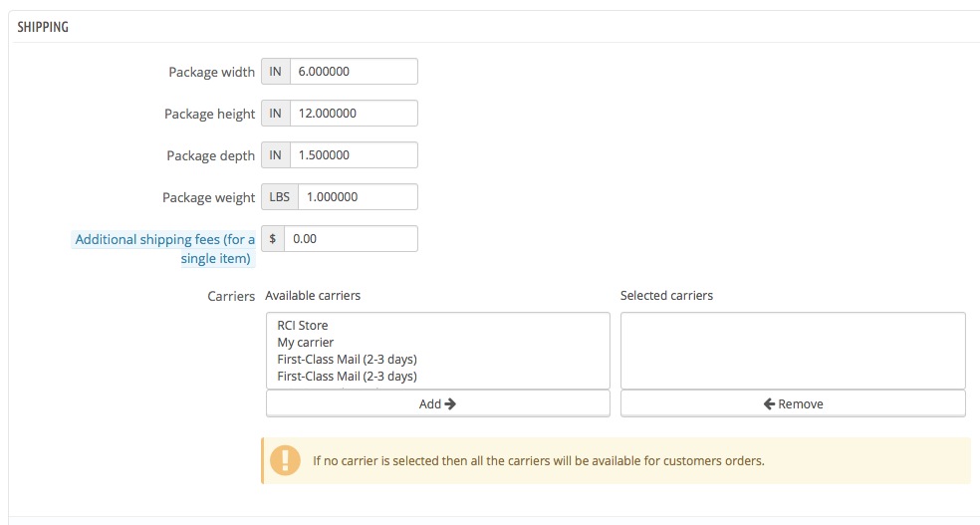Click the IN unit beside Package width
Viewport: 980px width, 525px height.
[276, 72]
